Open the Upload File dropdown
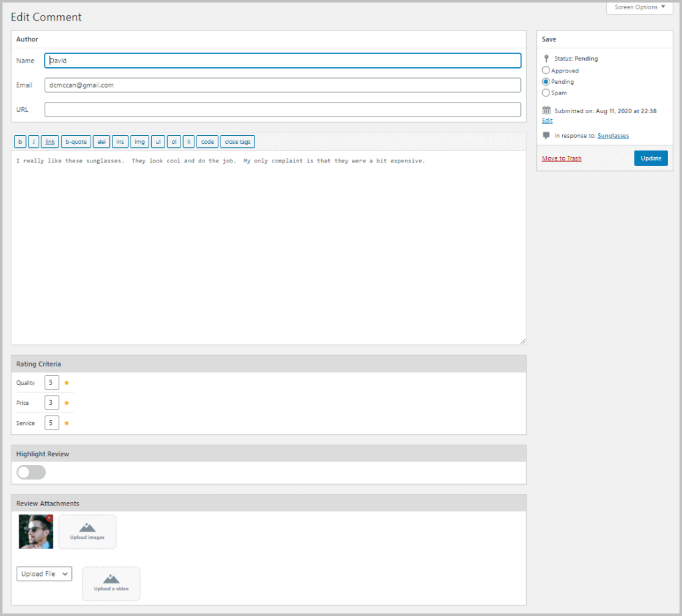Viewport: 682px width, 616px height. [x=44, y=573]
